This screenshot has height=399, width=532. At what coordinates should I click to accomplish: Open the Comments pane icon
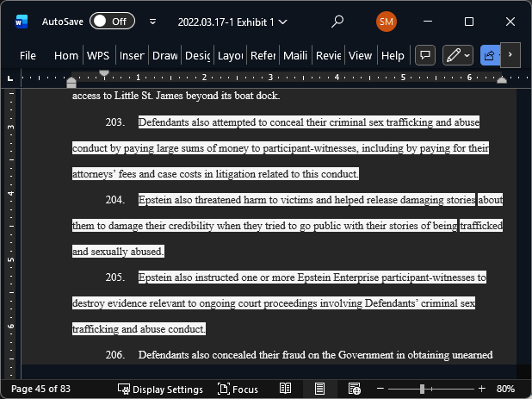(x=424, y=55)
